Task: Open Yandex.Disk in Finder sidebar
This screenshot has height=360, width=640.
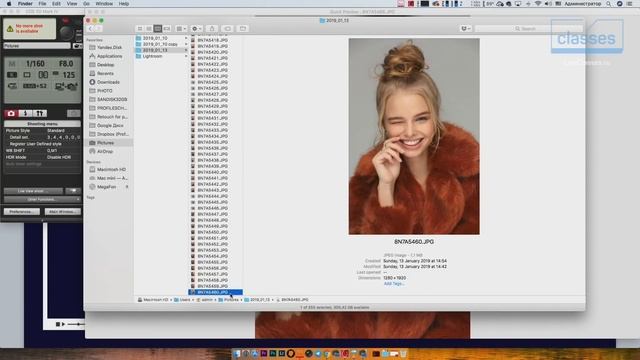Action: pos(109,47)
